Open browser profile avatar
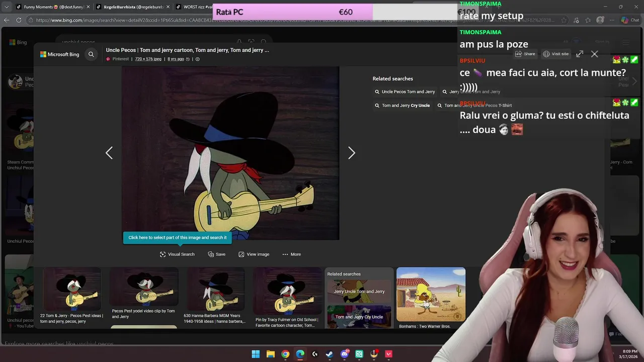 [600, 20]
